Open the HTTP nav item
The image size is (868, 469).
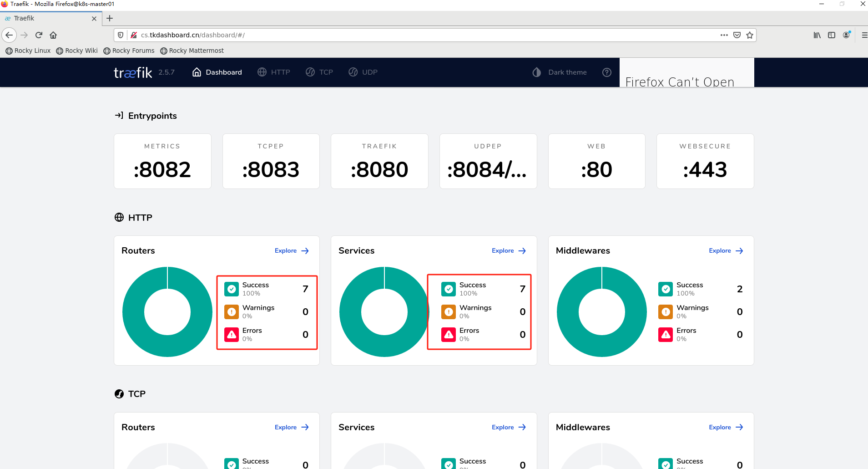(x=274, y=72)
